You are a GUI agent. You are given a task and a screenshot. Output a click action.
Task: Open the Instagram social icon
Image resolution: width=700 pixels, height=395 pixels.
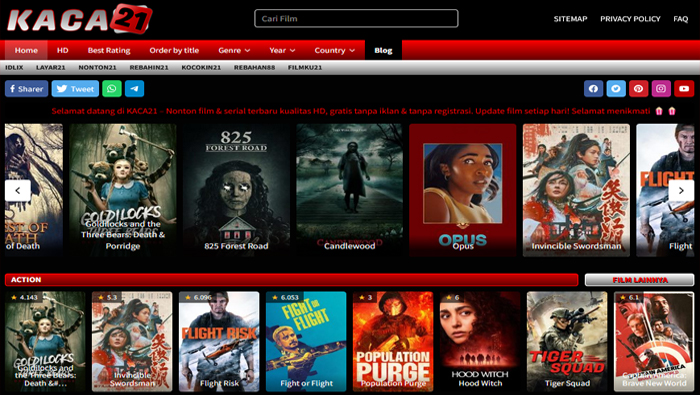tap(661, 89)
